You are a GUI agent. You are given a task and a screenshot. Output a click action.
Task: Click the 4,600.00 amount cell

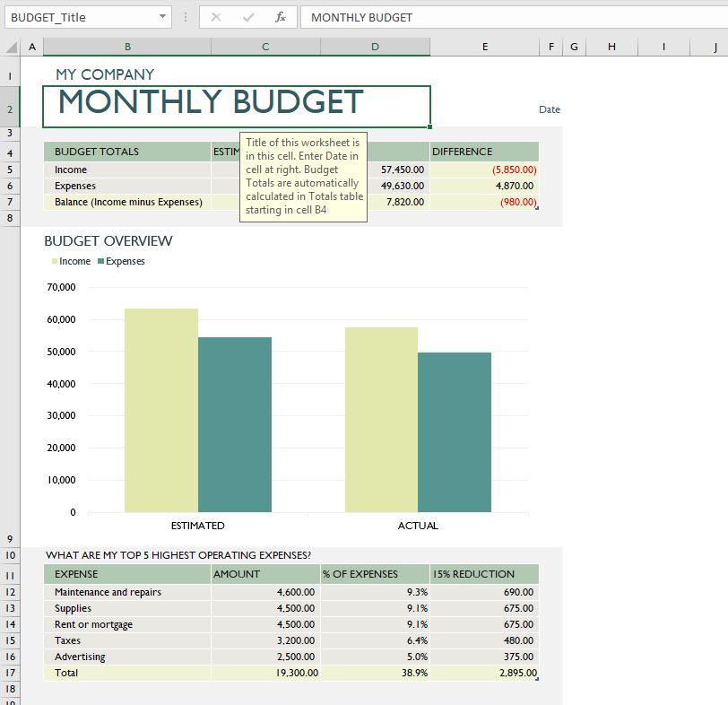click(x=265, y=592)
